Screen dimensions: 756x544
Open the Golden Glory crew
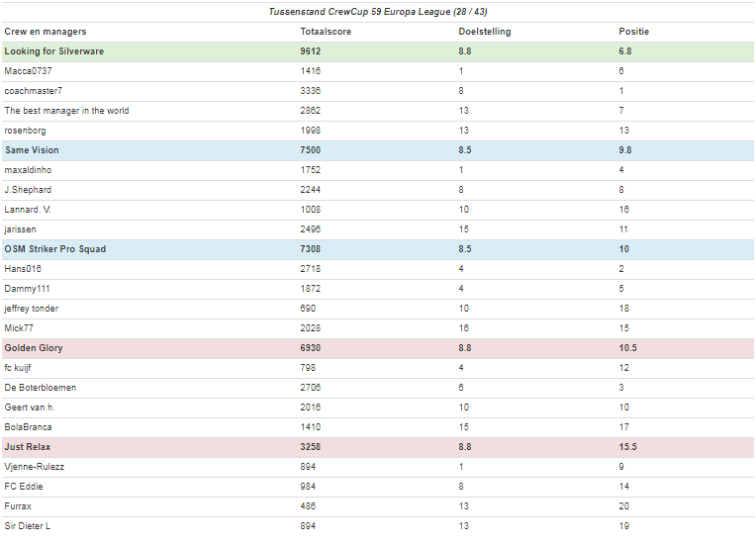click(x=35, y=348)
